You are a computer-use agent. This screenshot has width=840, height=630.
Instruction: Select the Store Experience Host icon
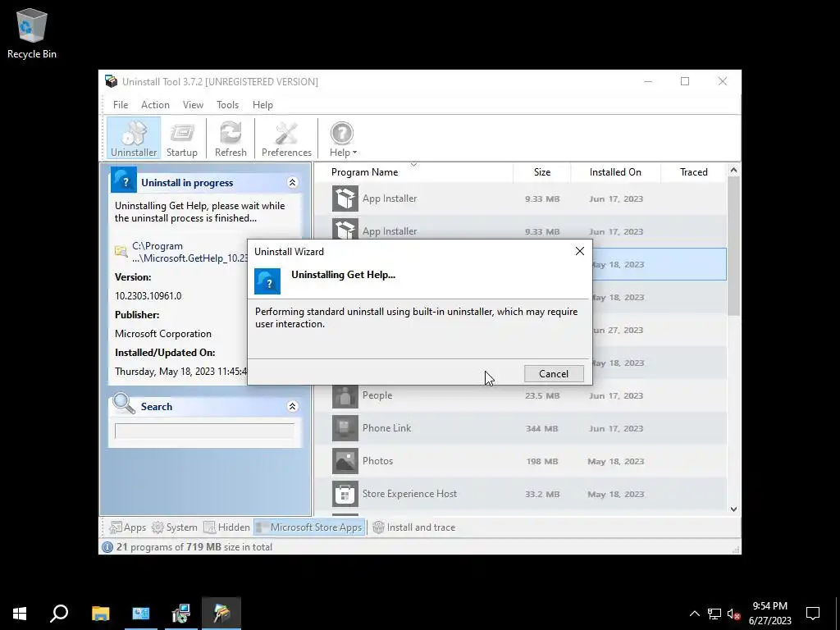click(345, 494)
